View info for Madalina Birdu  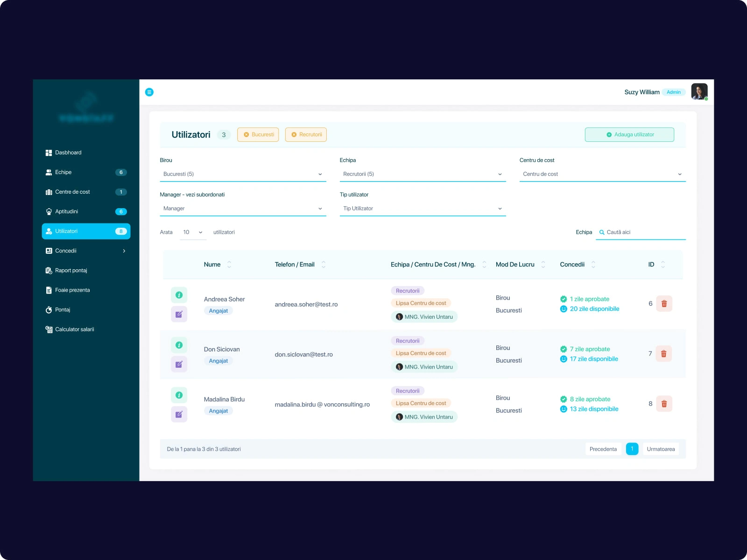click(179, 395)
